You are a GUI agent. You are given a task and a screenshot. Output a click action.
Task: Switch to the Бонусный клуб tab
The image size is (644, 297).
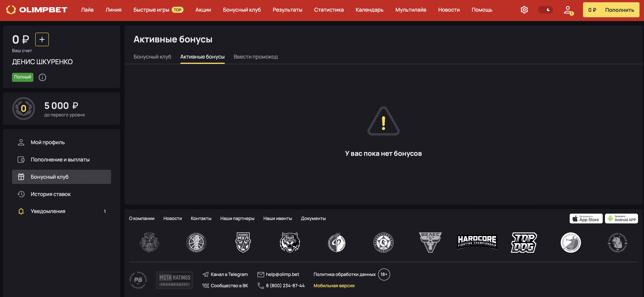[152, 57]
